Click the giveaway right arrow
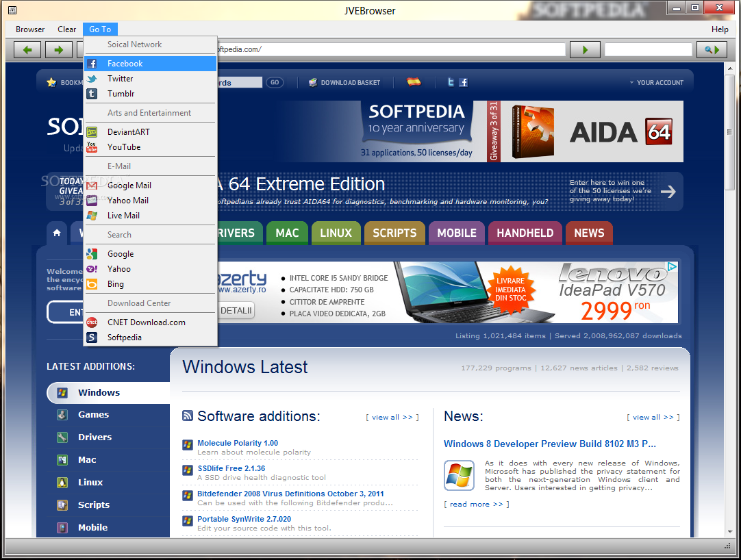The image size is (741, 560). [668, 192]
